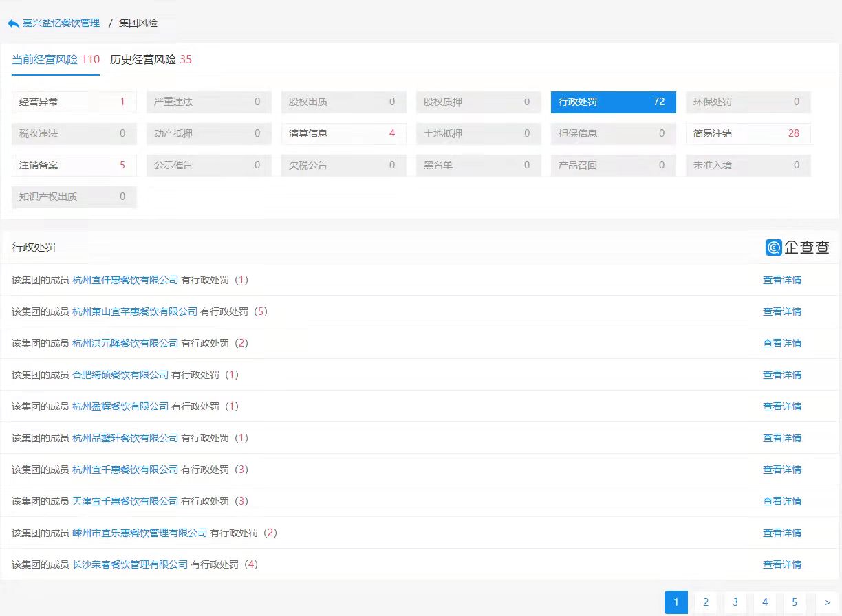Image resolution: width=842 pixels, height=616 pixels.
Task: Select the 经营异常 risk filter
Action: pos(74,102)
